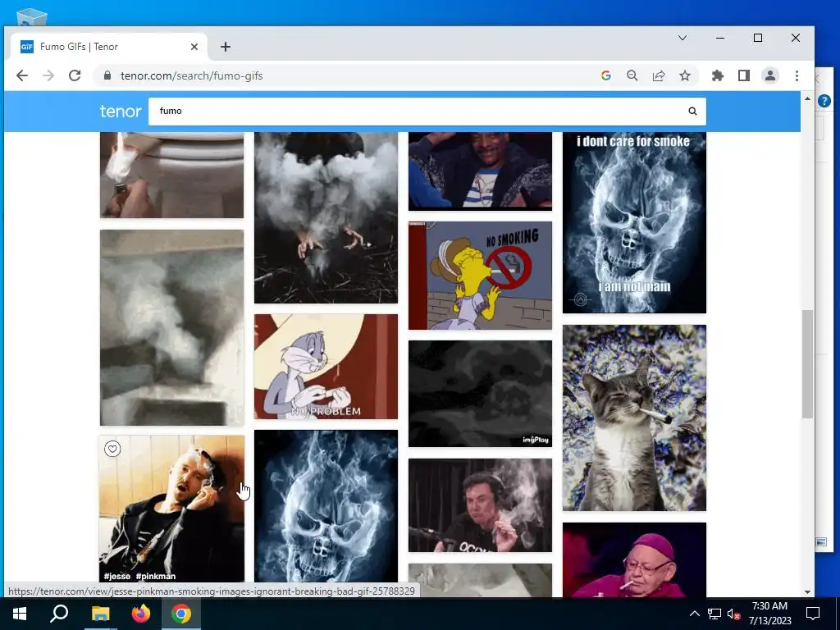Click the #jesse hashtag on the GIF
This screenshot has width=840, height=630.
[x=116, y=577]
